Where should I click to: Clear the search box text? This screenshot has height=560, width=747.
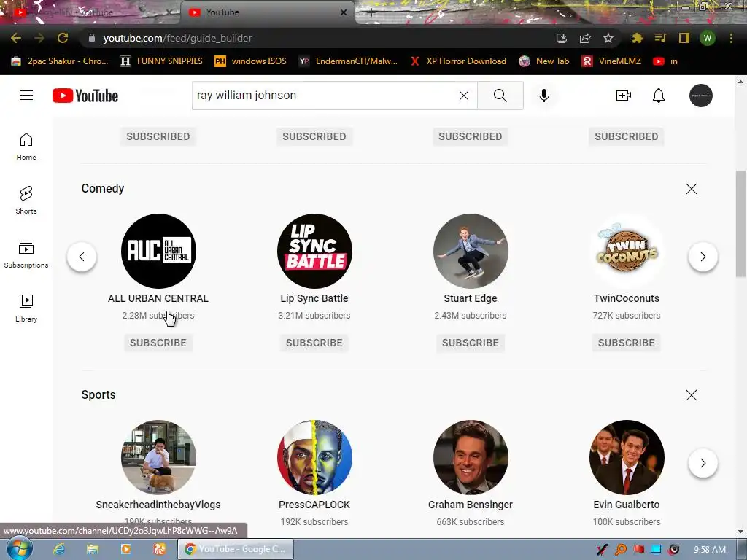(463, 96)
